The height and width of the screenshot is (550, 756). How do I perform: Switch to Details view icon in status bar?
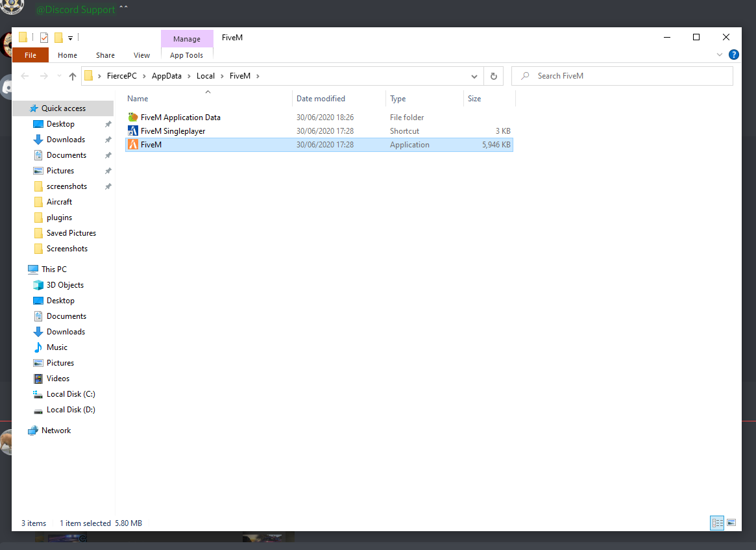tap(717, 523)
